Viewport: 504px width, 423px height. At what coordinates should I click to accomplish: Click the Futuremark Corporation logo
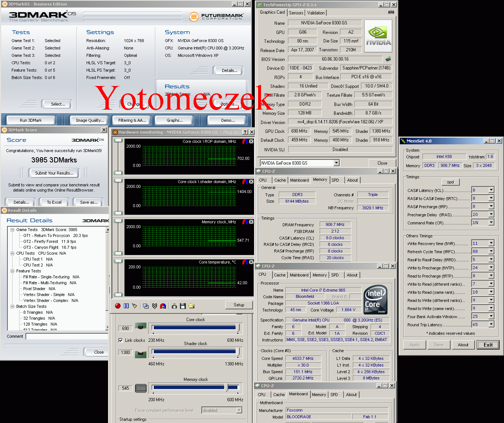point(216,17)
